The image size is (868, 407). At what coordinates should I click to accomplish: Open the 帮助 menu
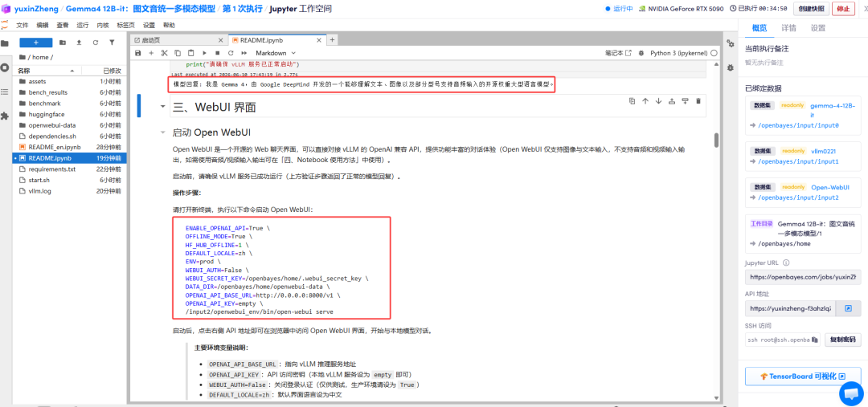(x=169, y=26)
